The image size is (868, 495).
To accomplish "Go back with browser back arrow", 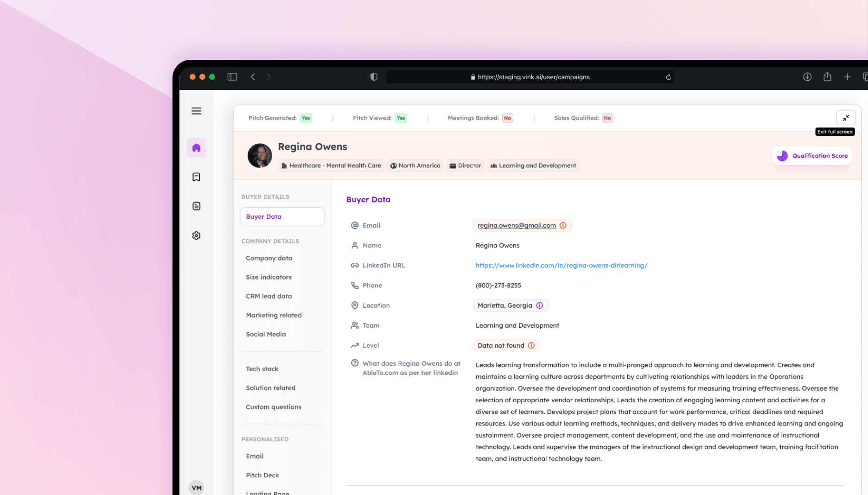I will pyautogui.click(x=253, y=77).
